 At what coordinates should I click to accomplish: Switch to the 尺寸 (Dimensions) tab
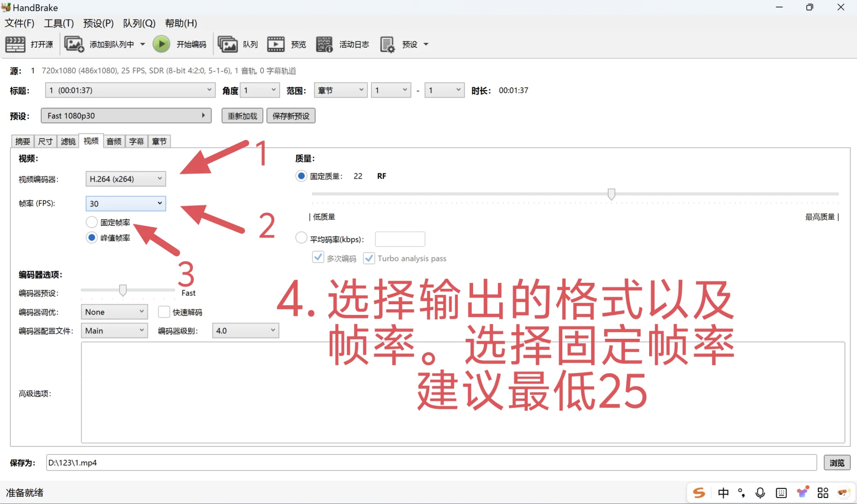pyautogui.click(x=45, y=141)
